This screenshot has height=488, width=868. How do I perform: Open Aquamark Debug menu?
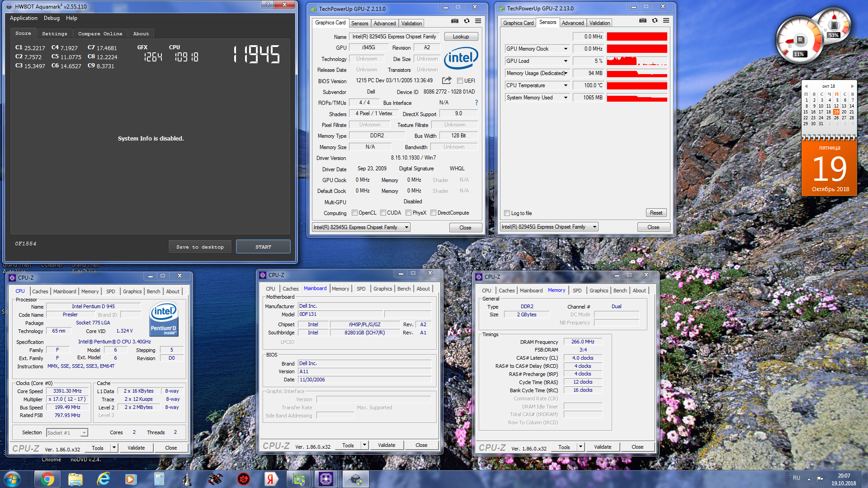pyautogui.click(x=52, y=18)
